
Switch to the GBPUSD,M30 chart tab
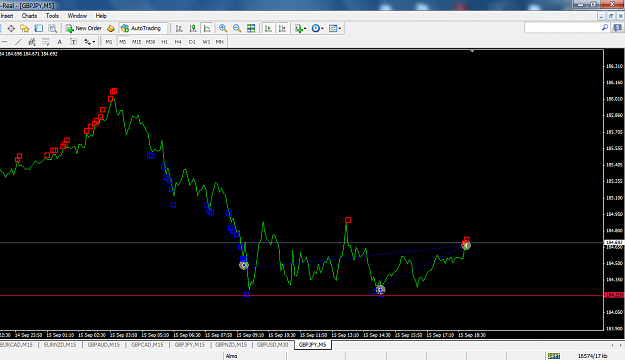click(x=273, y=345)
